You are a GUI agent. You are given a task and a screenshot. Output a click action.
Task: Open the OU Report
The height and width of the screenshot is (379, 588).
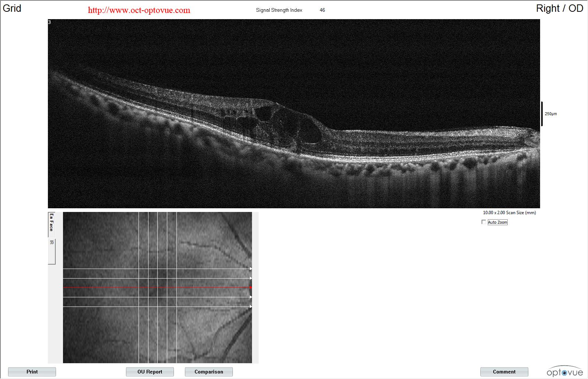[x=150, y=372]
